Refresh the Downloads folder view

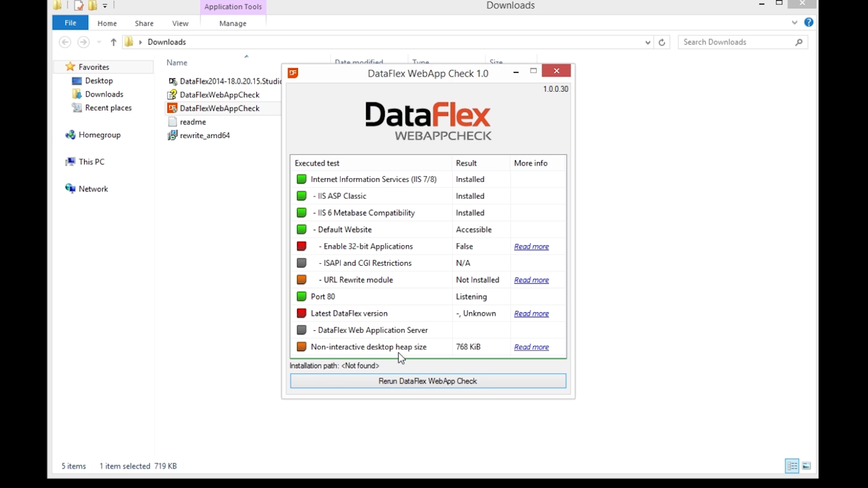(x=662, y=42)
